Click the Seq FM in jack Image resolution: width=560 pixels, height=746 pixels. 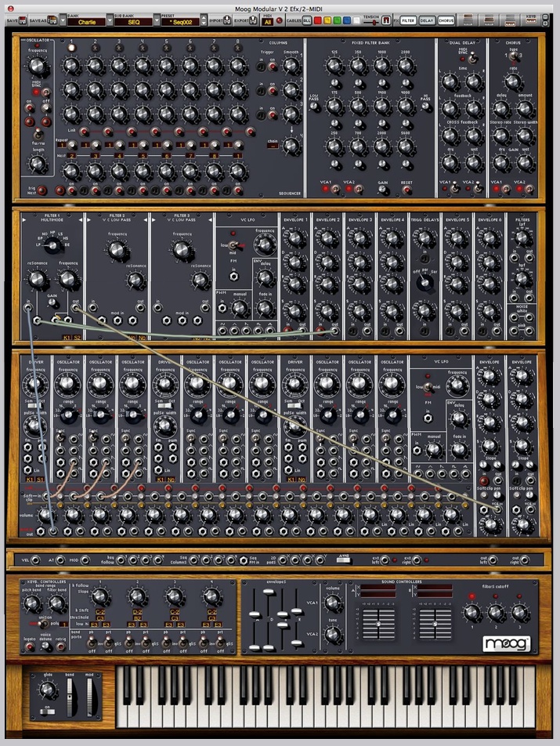(x=244, y=560)
